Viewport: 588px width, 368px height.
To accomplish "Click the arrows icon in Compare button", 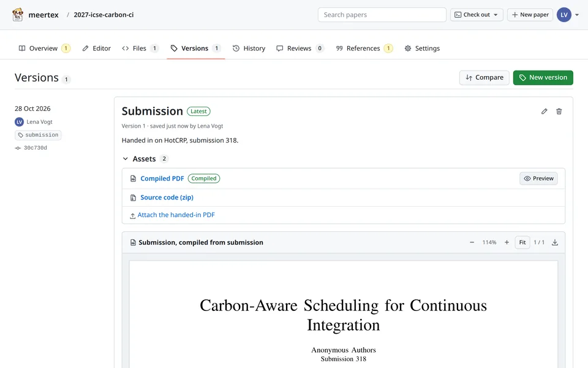I will [x=469, y=77].
